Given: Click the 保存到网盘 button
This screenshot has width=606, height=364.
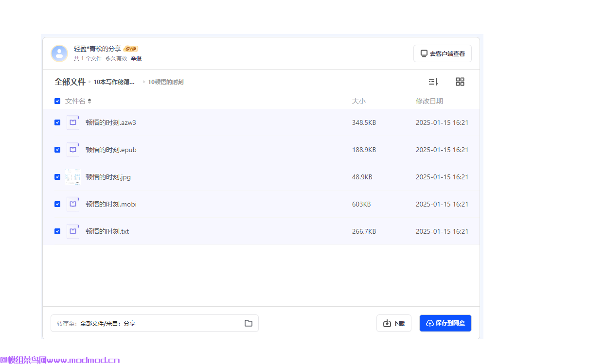Looking at the screenshot, I should click(446, 323).
